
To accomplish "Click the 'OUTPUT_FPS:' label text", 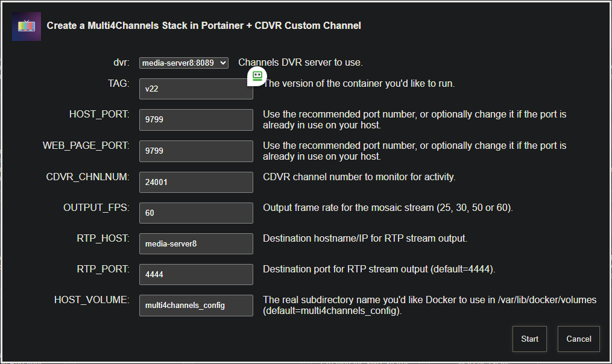I will coord(96,207).
